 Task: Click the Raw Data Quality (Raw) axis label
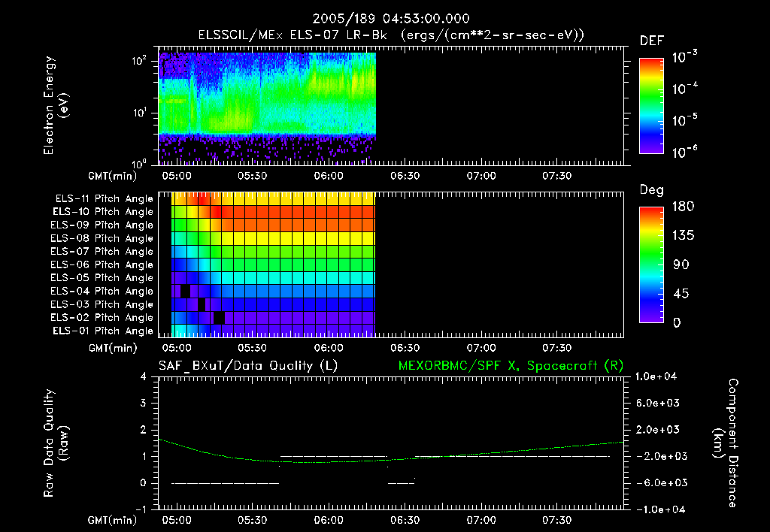click(x=56, y=443)
